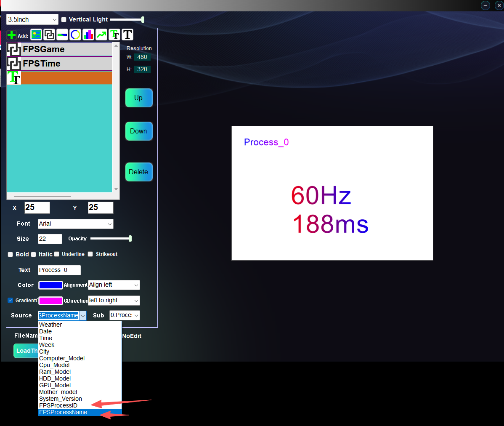Add dynamic text with green-black TT icon

click(114, 35)
